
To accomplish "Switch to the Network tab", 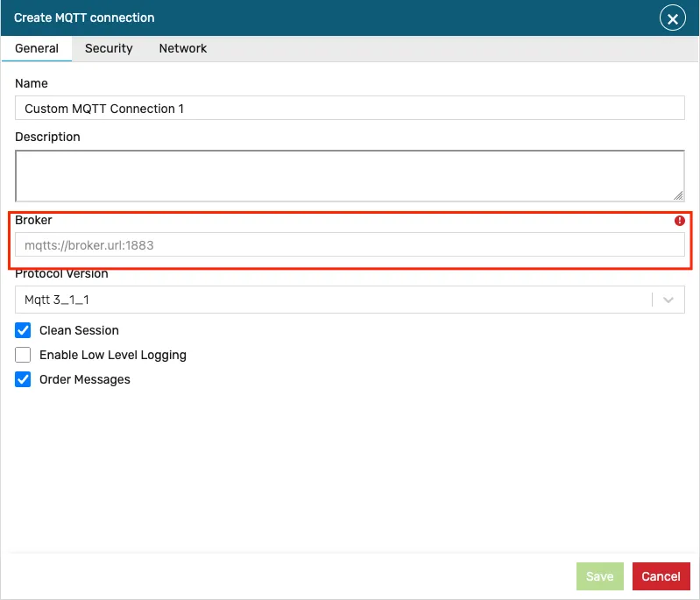I will [x=182, y=48].
